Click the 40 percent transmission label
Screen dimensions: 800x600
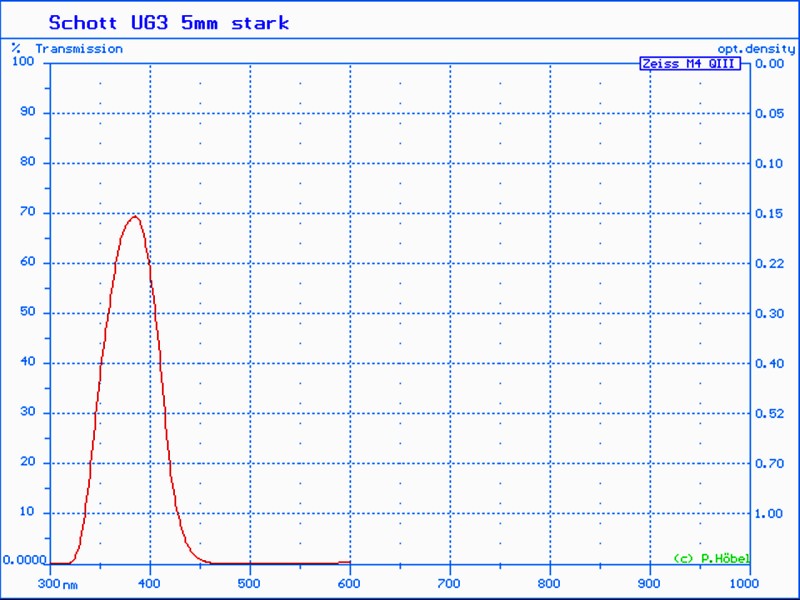pos(28,361)
